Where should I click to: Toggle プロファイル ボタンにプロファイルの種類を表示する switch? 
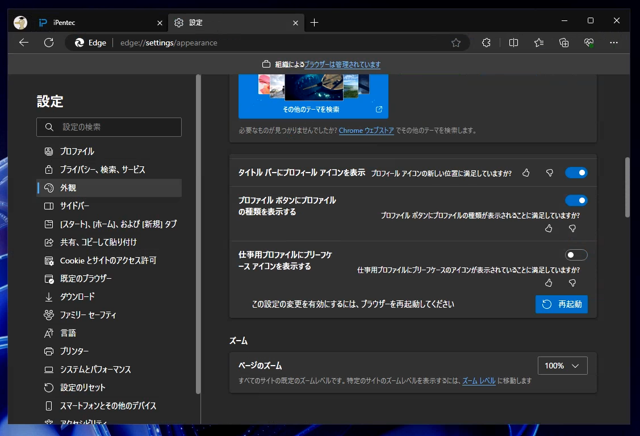576,200
